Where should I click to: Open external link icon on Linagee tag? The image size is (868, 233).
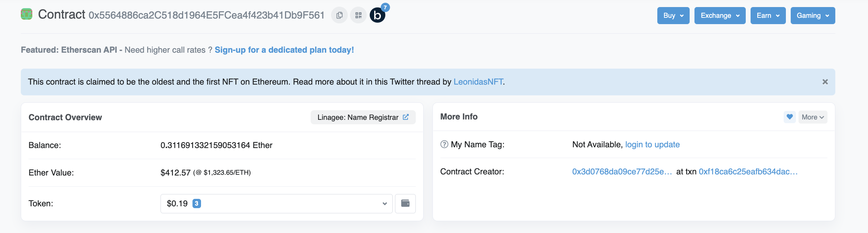point(406,117)
